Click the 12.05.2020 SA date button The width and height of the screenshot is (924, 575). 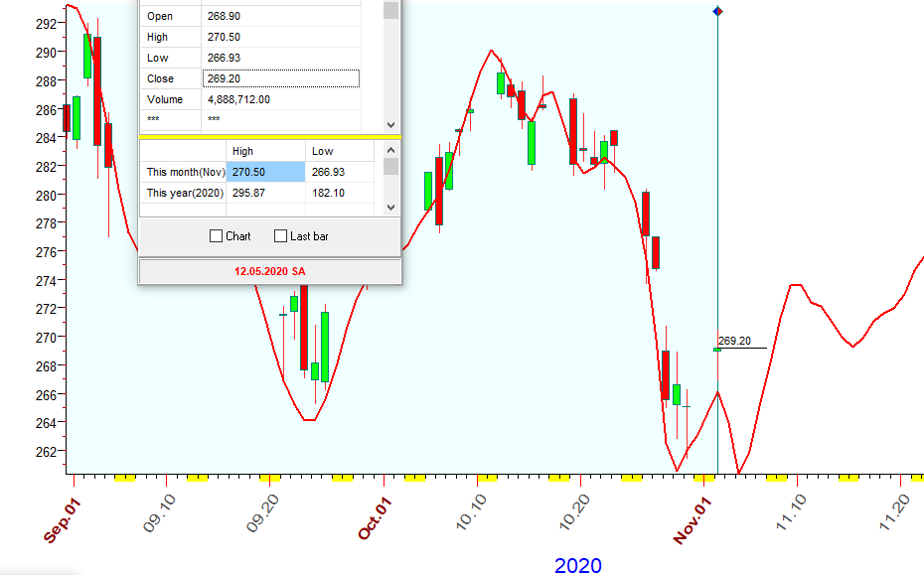pyautogui.click(x=269, y=271)
